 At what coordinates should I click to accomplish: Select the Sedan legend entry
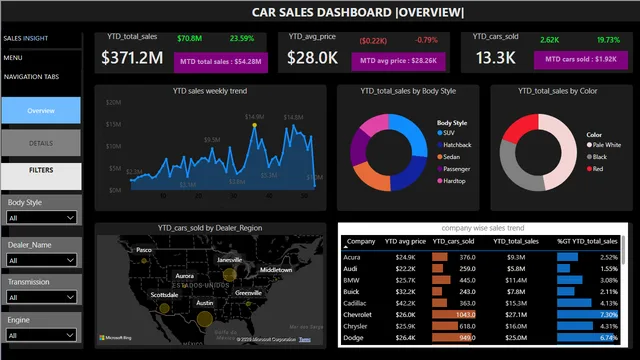pyautogui.click(x=449, y=157)
